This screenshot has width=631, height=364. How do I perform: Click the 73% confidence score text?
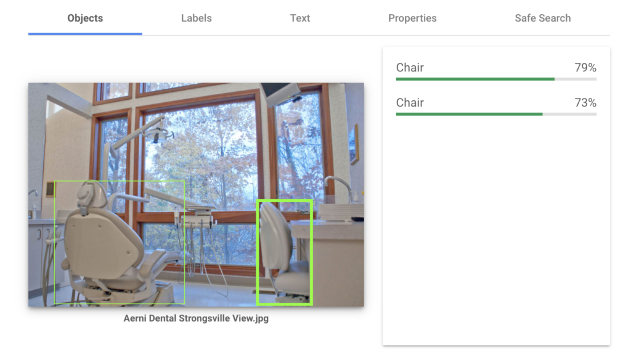pos(585,103)
